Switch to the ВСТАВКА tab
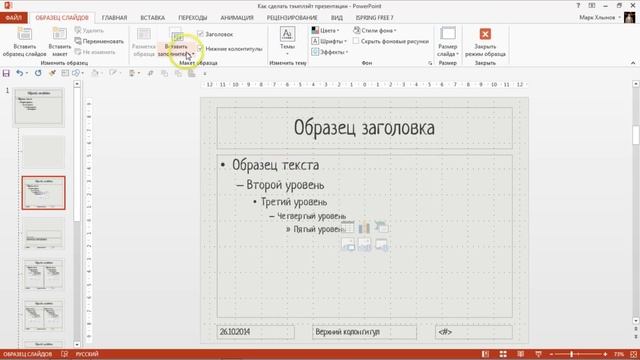This screenshot has height=360, width=640. click(x=153, y=18)
